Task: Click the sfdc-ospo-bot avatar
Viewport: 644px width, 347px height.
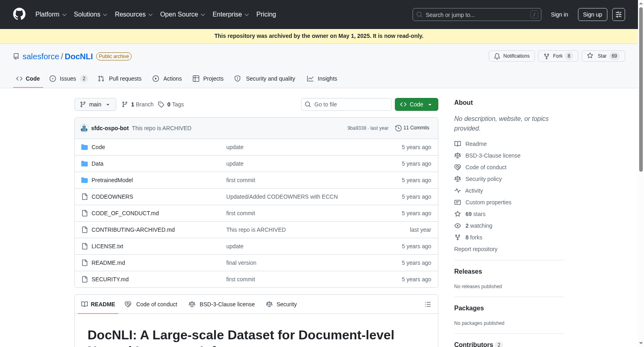Action: pos(84,128)
